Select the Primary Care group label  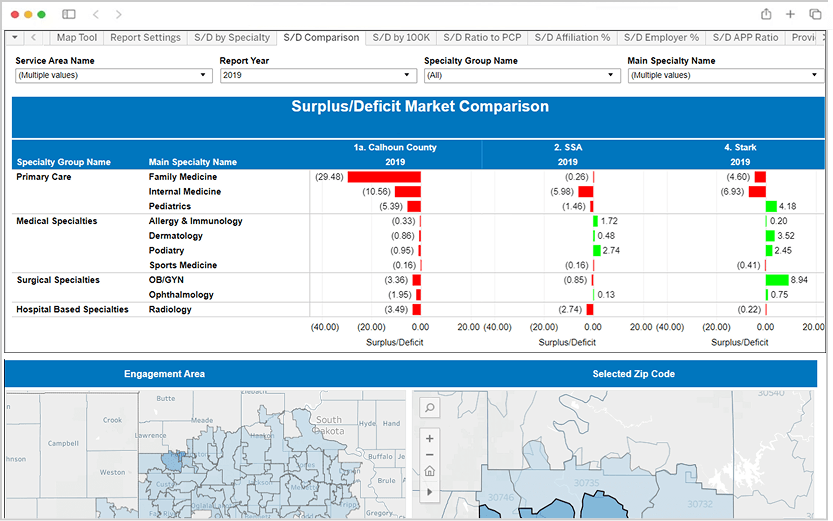(x=44, y=177)
